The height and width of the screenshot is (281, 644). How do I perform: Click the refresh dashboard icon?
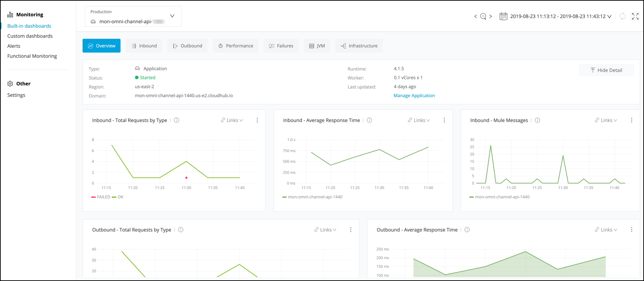(623, 16)
